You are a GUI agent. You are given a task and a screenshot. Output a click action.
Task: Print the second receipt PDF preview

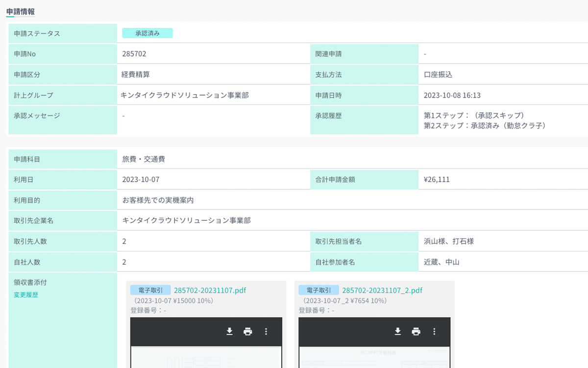coord(416,332)
